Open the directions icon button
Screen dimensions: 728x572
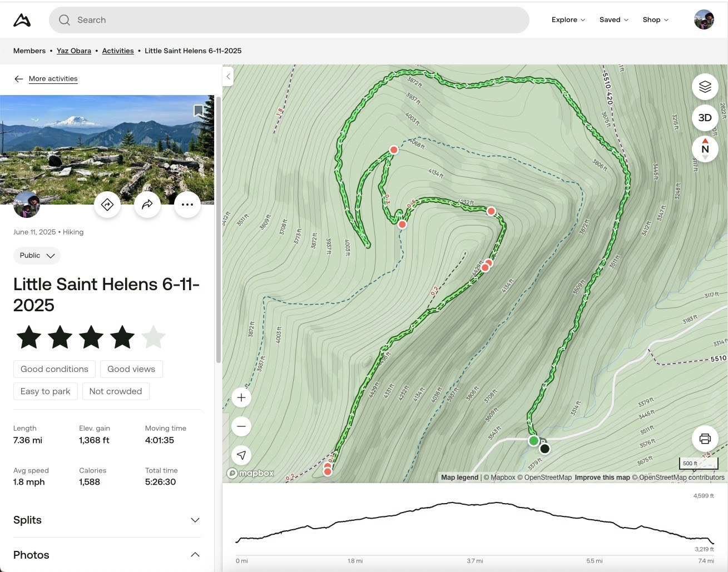coord(107,205)
